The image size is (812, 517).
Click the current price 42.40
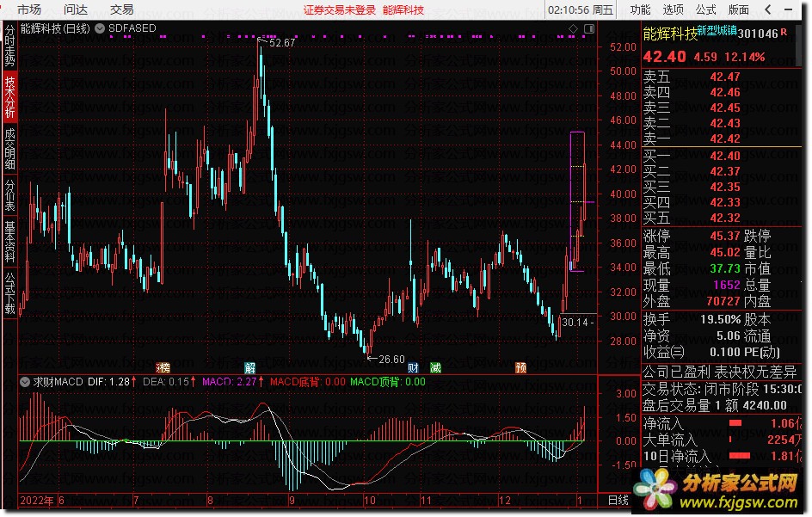tap(664, 57)
